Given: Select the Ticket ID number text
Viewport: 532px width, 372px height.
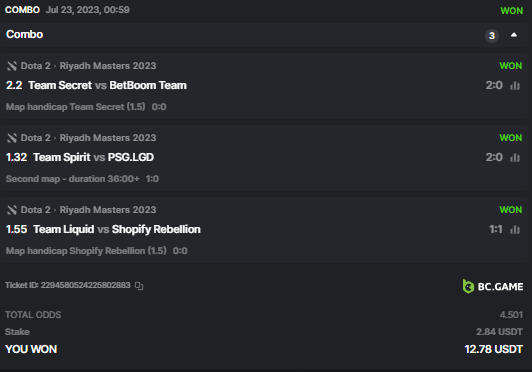Looking at the screenshot, I should tap(86, 285).
